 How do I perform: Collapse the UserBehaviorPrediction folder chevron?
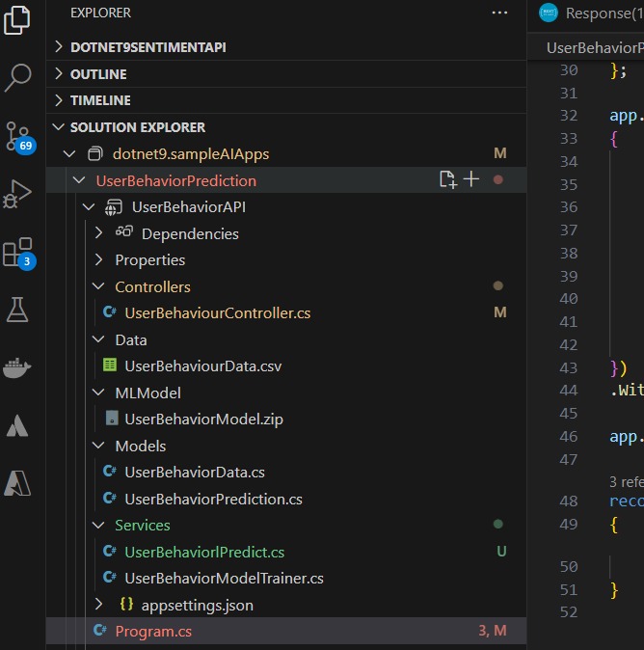click(x=79, y=180)
